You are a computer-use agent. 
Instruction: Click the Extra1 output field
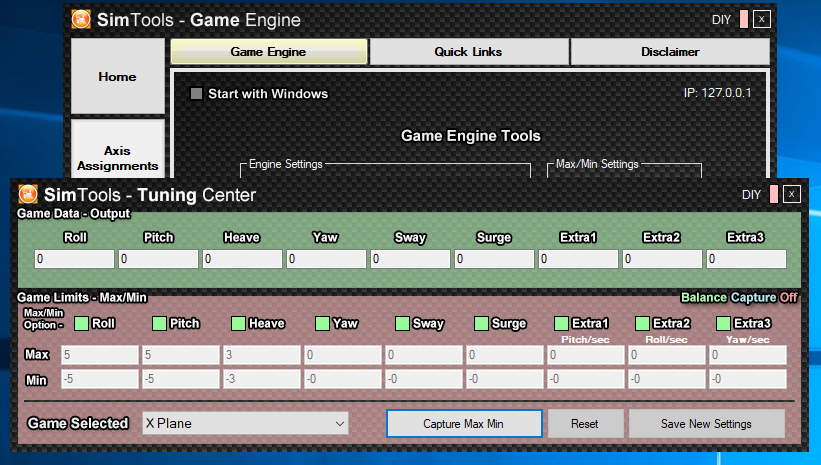pos(579,259)
